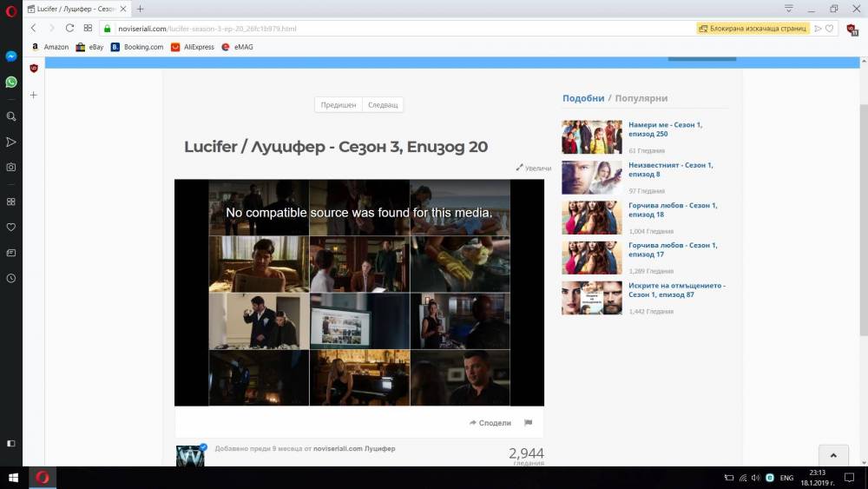Open history clock icon in sidebar
The image size is (868, 489).
(11, 278)
